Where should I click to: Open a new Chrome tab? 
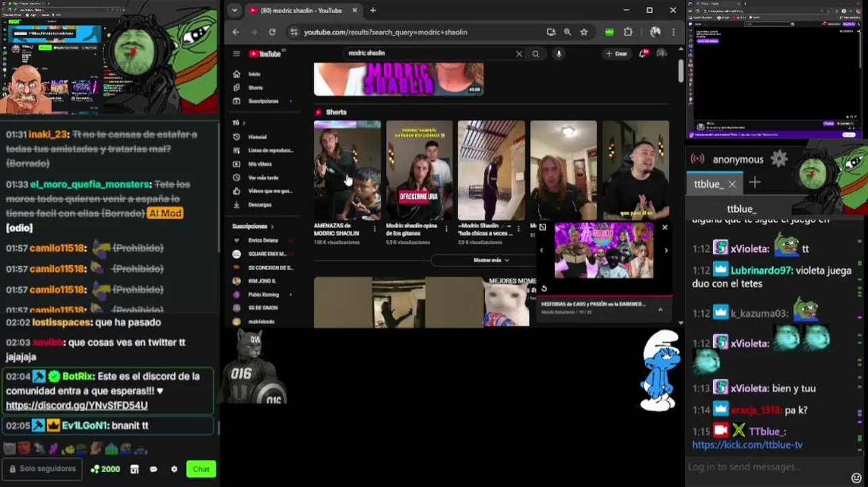(x=372, y=10)
